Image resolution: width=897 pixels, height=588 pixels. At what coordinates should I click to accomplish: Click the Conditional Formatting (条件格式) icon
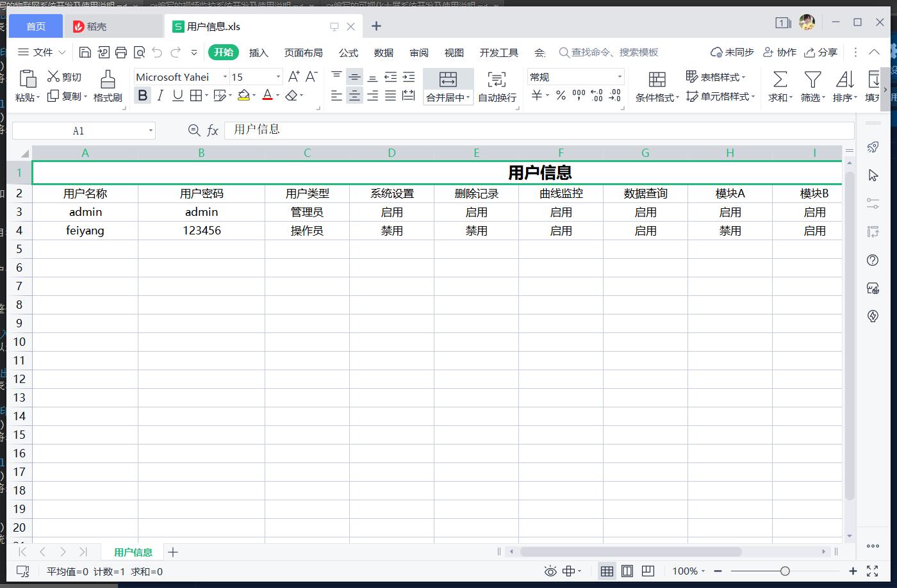click(x=657, y=79)
